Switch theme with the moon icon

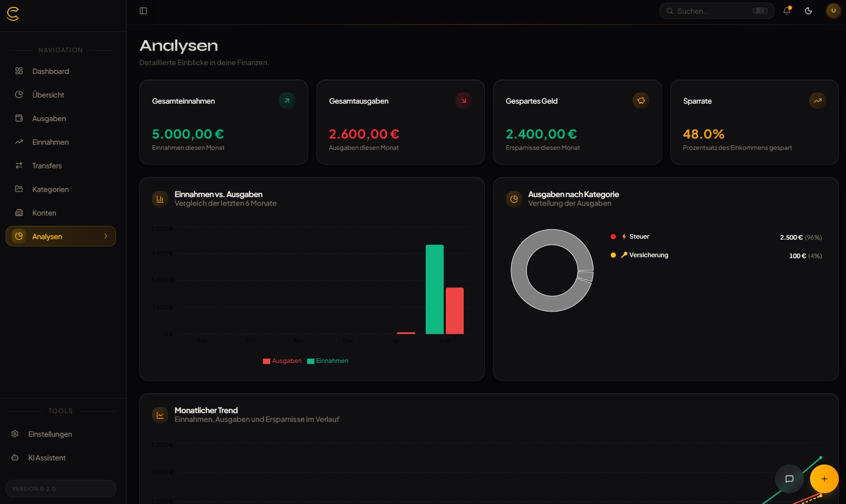pyautogui.click(x=809, y=11)
